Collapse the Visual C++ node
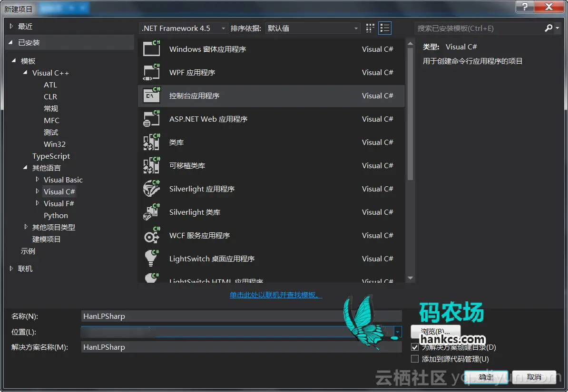 pyautogui.click(x=25, y=72)
